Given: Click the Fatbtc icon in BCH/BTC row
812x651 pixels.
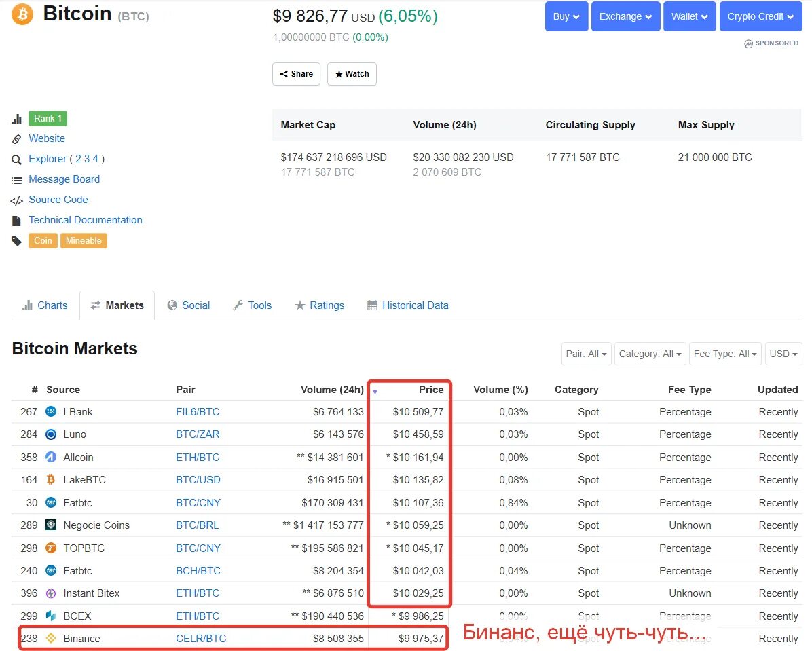Looking at the screenshot, I should [x=51, y=571].
